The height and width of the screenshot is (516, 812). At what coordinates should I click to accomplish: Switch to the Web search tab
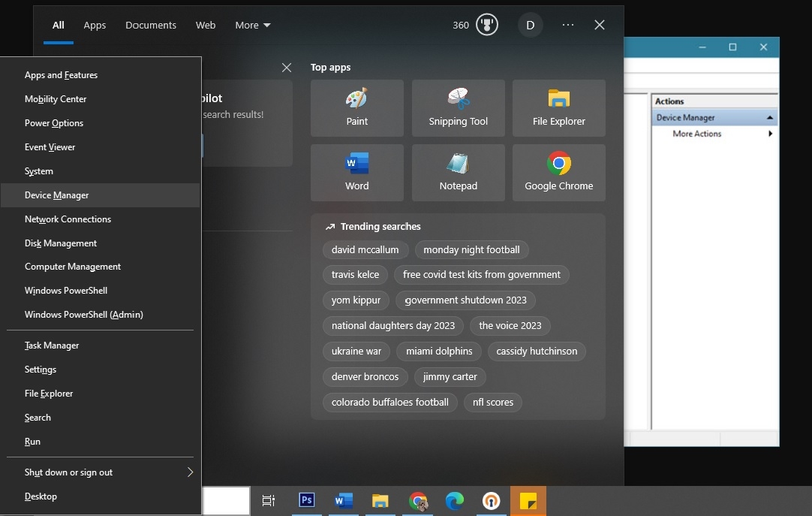pyautogui.click(x=206, y=25)
